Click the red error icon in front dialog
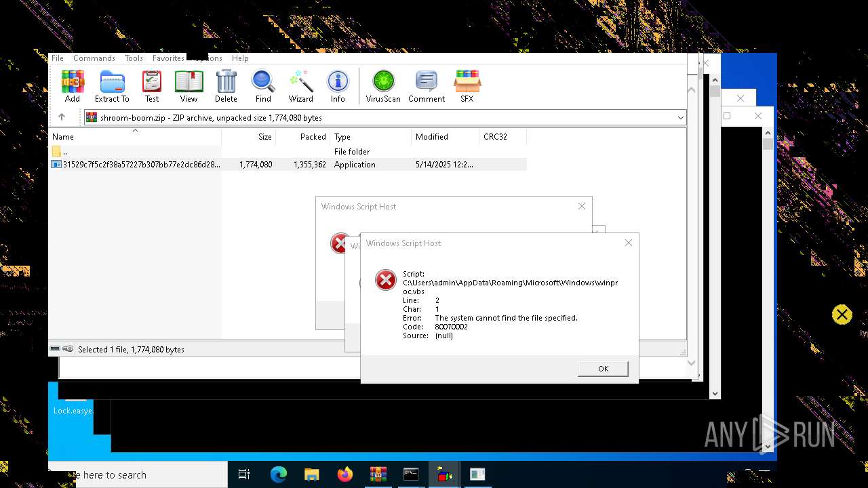The width and height of the screenshot is (868, 488). coord(386,279)
